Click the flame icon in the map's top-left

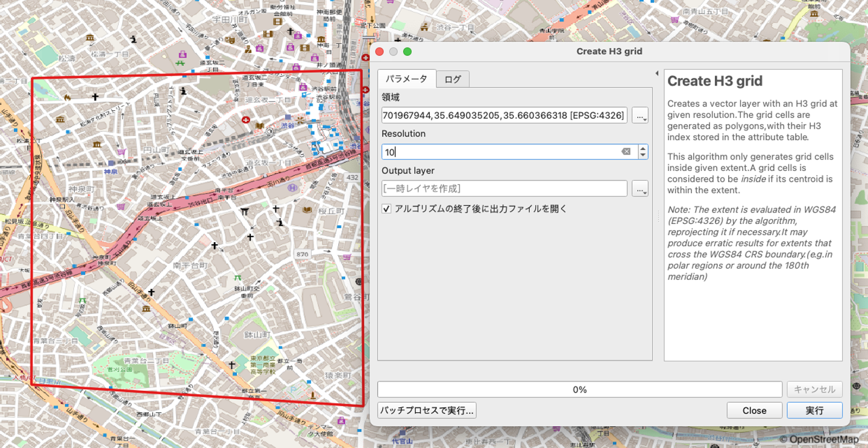click(67, 96)
